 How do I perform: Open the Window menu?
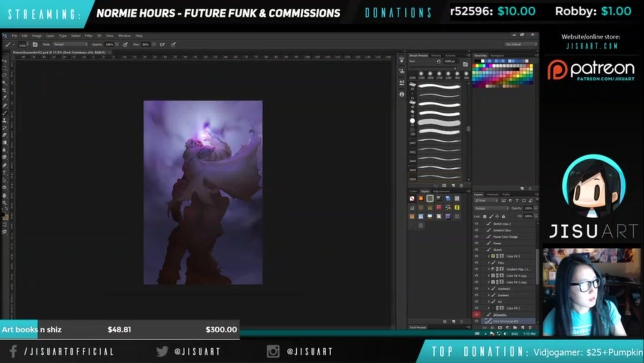pyautogui.click(x=125, y=35)
